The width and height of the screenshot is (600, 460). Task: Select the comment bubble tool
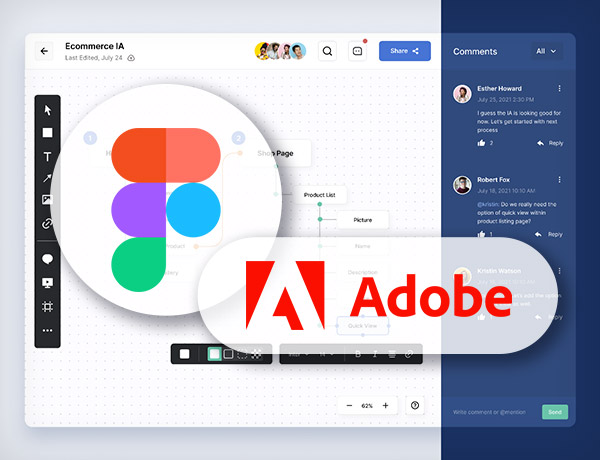47,259
